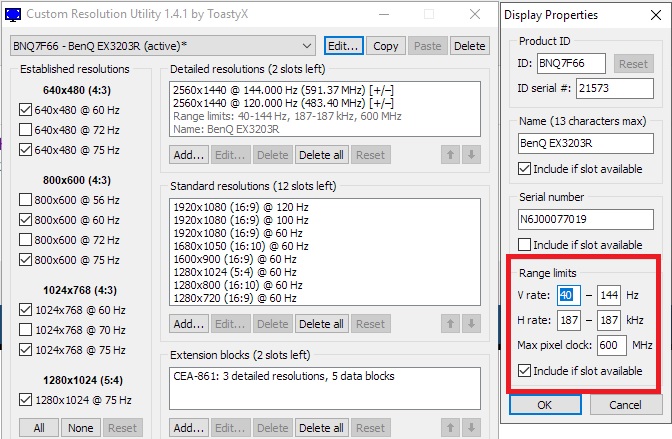Move extension block down arrow

(471, 428)
